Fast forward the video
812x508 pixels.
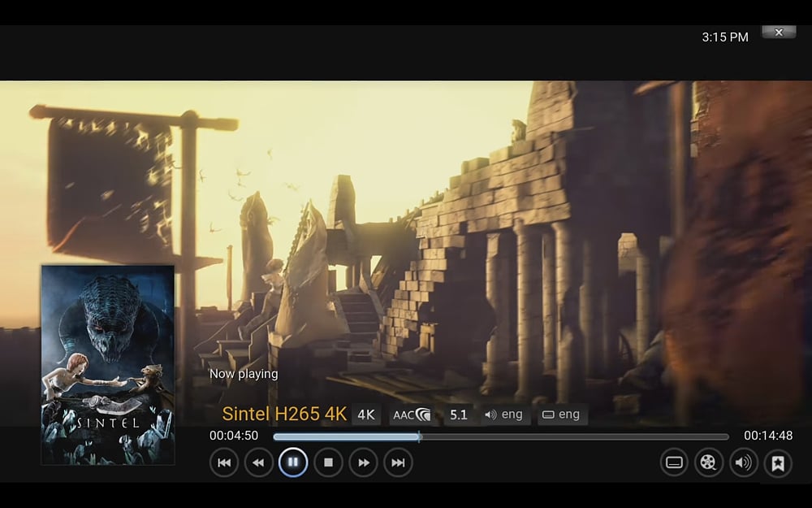coord(364,462)
